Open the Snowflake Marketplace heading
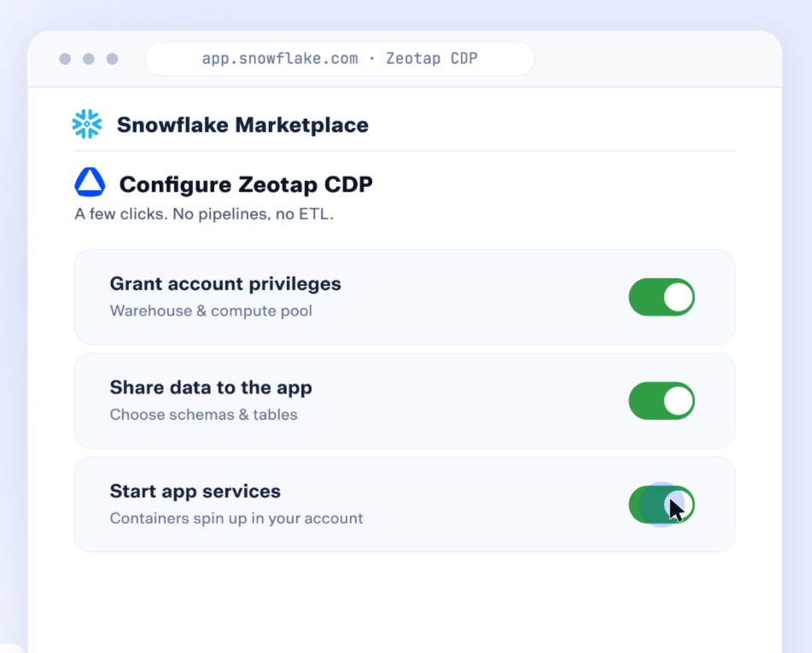 [242, 125]
